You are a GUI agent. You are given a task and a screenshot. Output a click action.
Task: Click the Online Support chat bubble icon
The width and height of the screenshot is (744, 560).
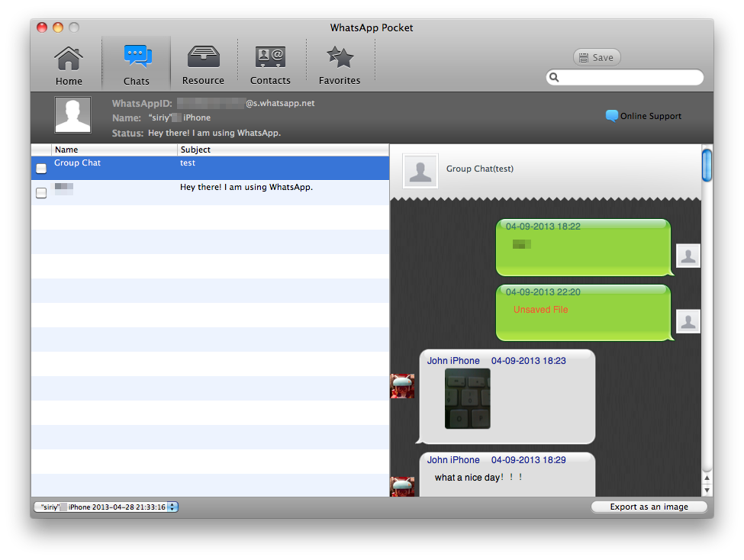point(611,116)
